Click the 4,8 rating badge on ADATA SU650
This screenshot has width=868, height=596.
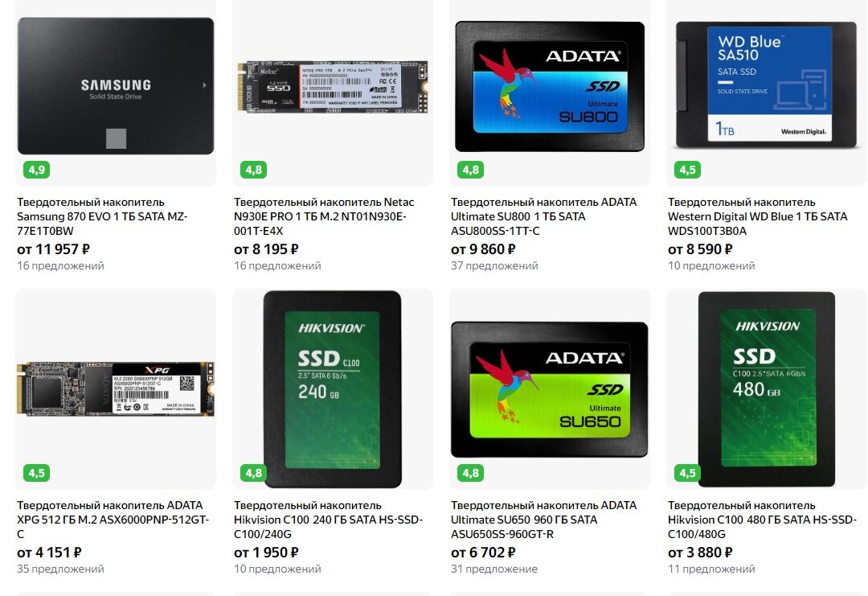(x=470, y=472)
